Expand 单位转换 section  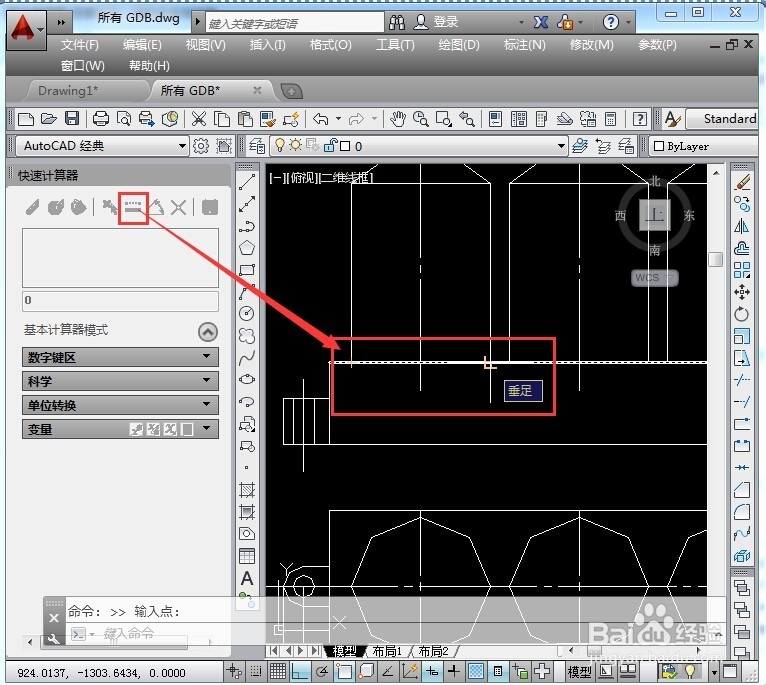tap(120, 405)
